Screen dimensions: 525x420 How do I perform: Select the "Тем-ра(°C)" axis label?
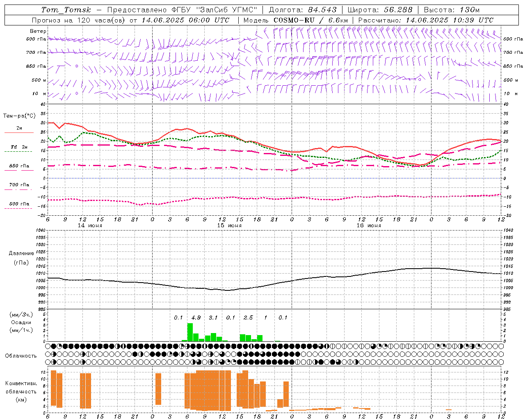(x=19, y=116)
